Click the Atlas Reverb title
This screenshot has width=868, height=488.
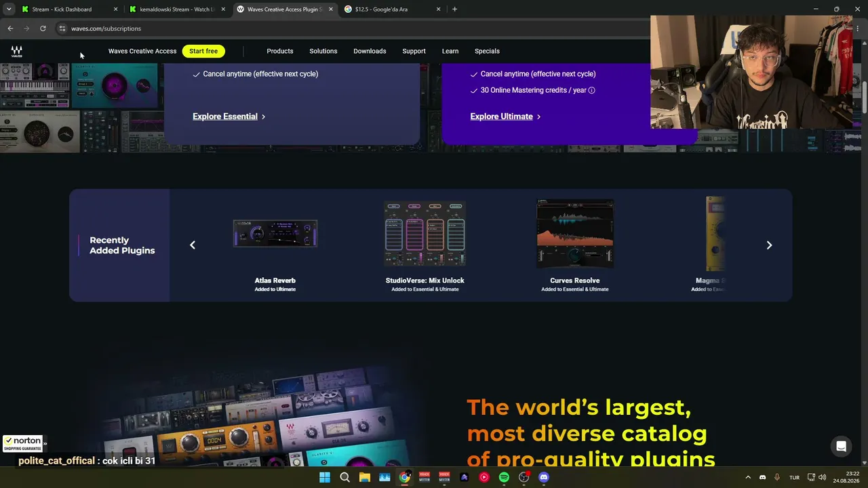tap(275, 281)
